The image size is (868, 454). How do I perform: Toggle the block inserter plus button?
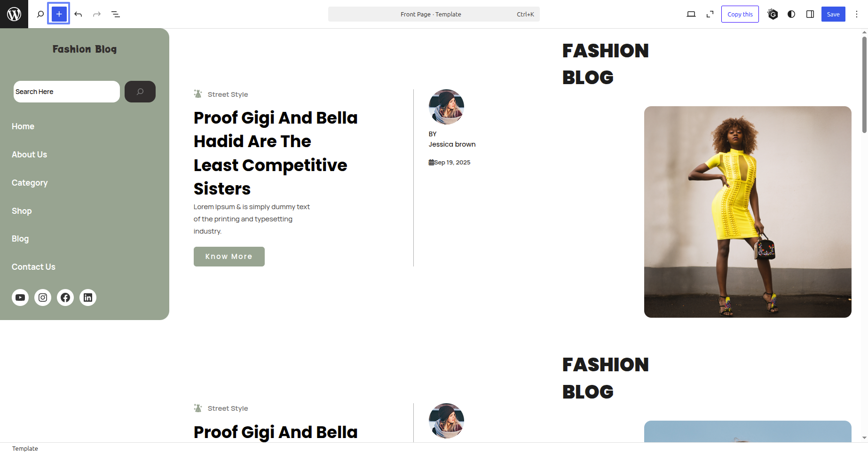pyautogui.click(x=59, y=14)
